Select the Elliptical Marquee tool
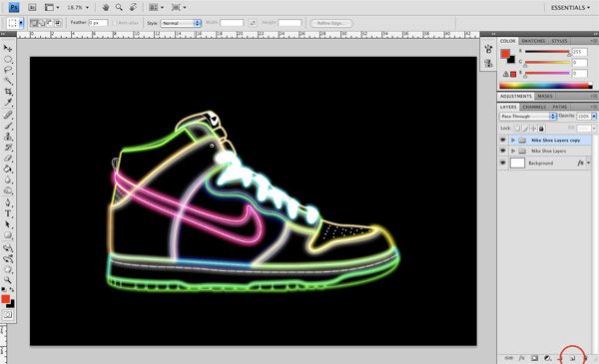The height and width of the screenshot is (364, 599). coord(8,60)
